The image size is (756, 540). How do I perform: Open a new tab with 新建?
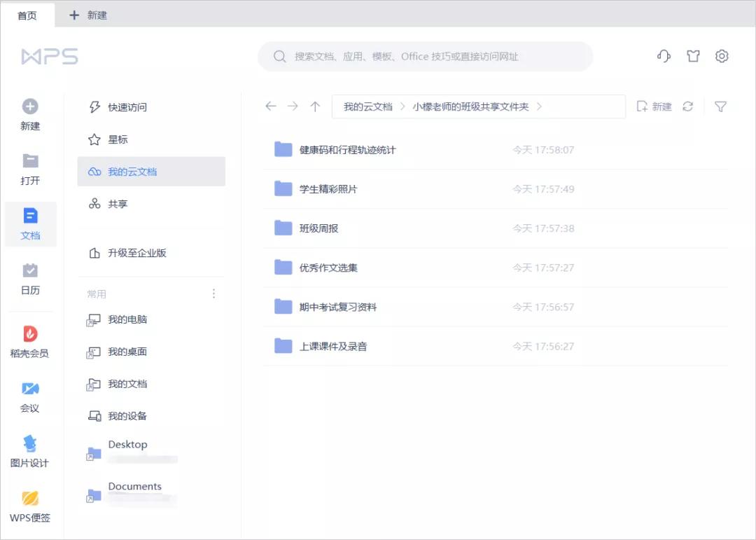[87, 14]
